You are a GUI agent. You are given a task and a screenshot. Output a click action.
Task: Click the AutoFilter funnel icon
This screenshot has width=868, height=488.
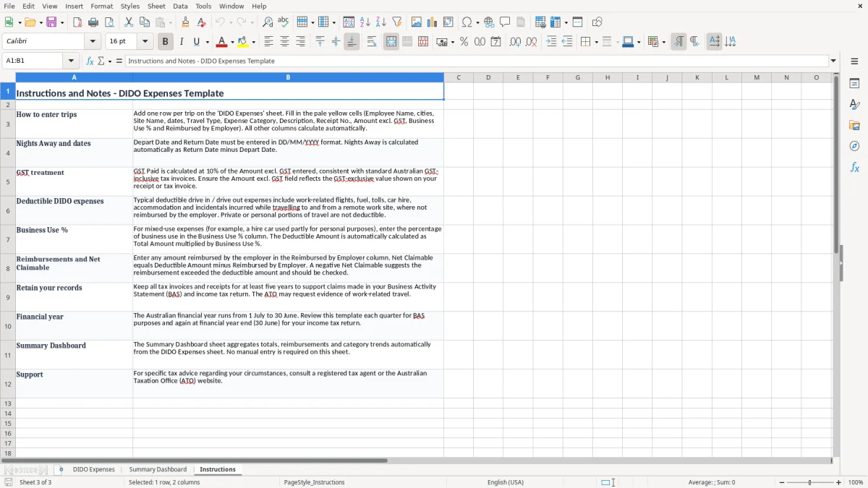coord(396,22)
